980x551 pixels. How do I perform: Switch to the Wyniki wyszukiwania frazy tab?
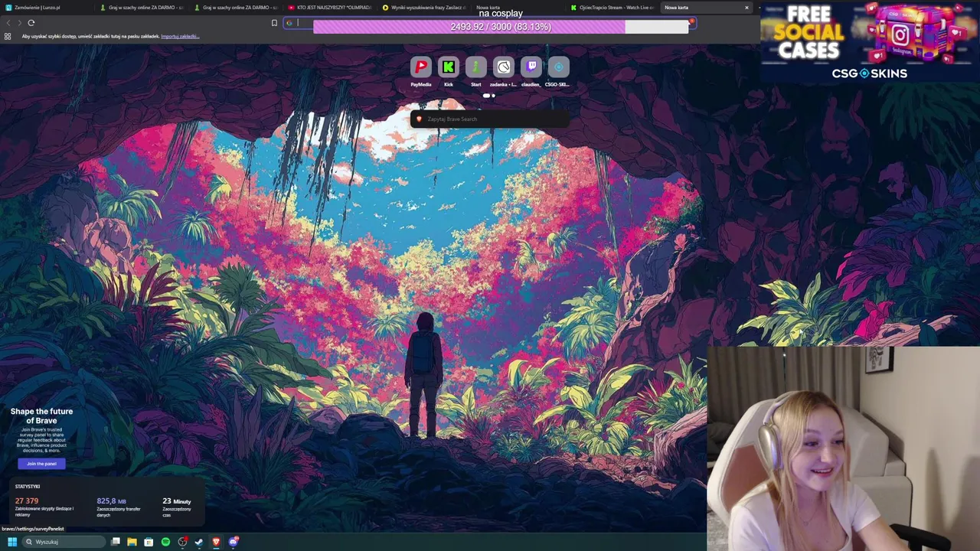(423, 8)
